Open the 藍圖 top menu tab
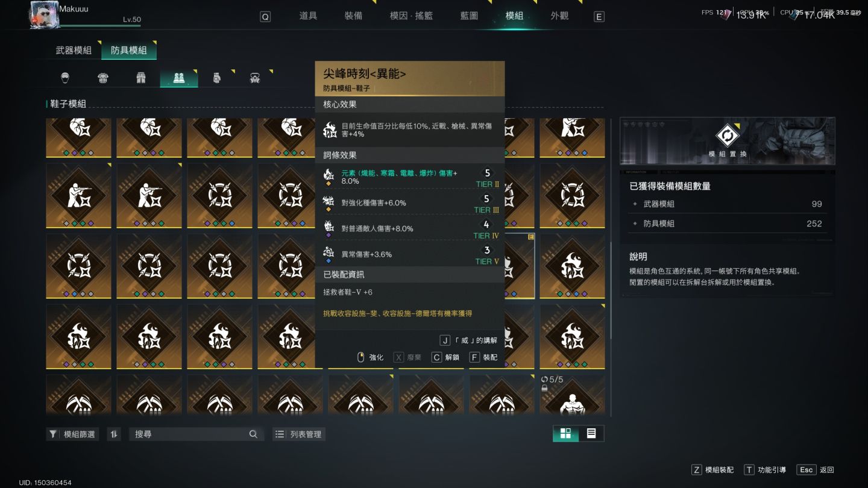 (469, 16)
